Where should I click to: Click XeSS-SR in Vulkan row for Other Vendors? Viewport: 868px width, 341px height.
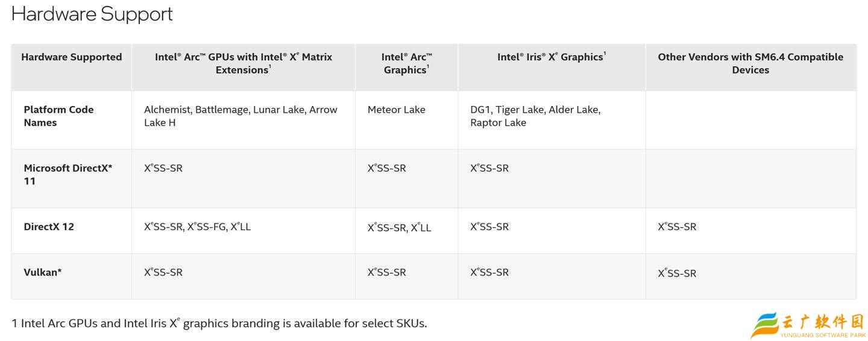click(x=676, y=274)
